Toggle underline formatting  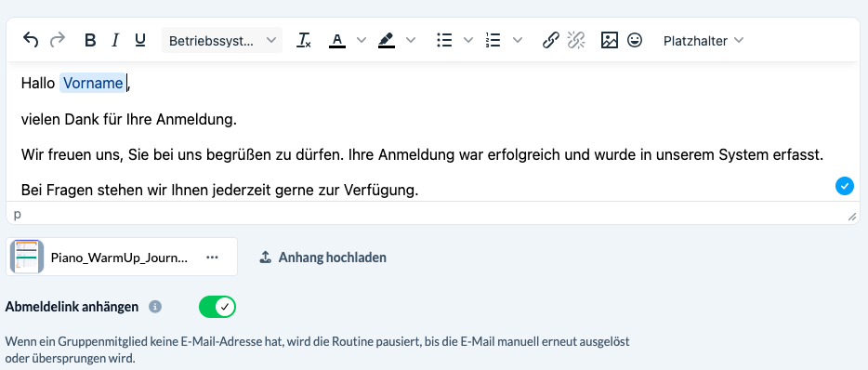(x=140, y=40)
